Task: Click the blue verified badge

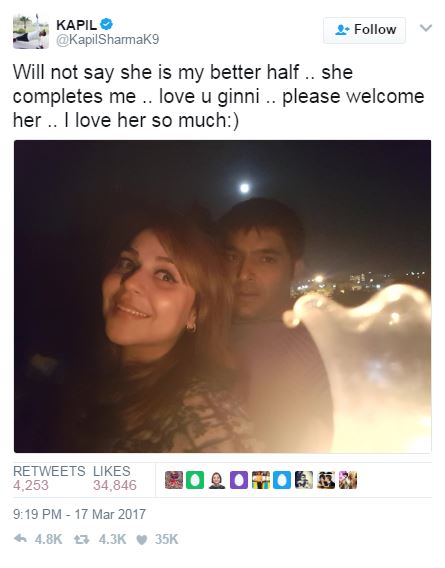Action: pyautogui.click(x=107, y=24)
